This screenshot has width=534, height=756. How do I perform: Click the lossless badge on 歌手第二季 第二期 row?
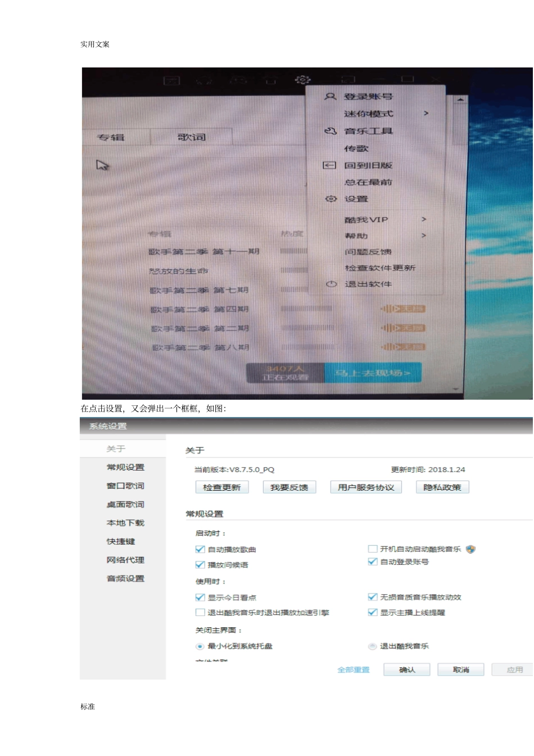[404, 328]
